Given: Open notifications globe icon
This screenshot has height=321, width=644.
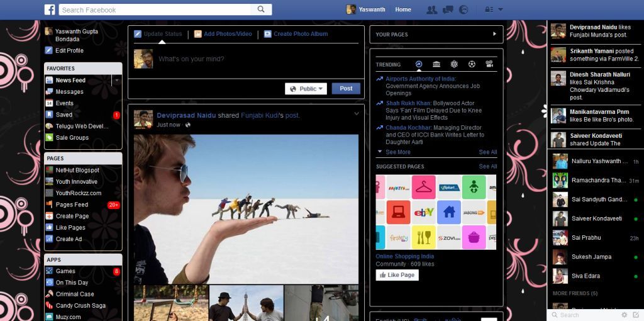Looking at the screenshot, I should click(x=464, y=9).
